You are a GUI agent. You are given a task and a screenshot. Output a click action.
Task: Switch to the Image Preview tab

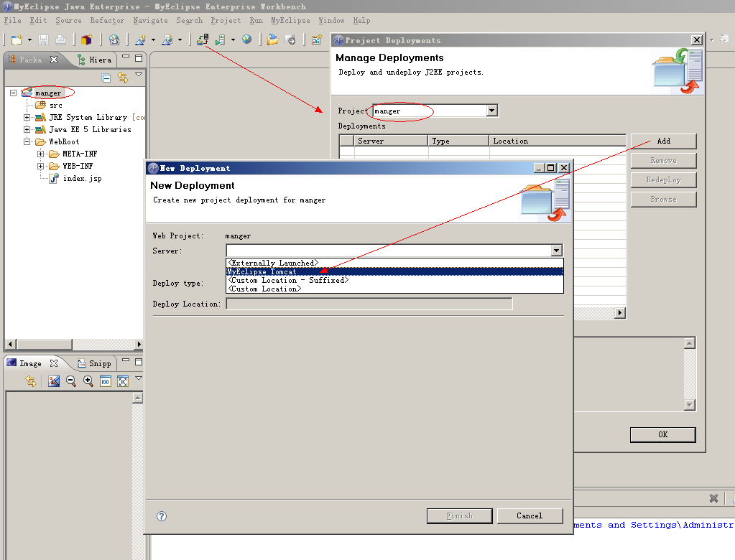pos(31,363)
